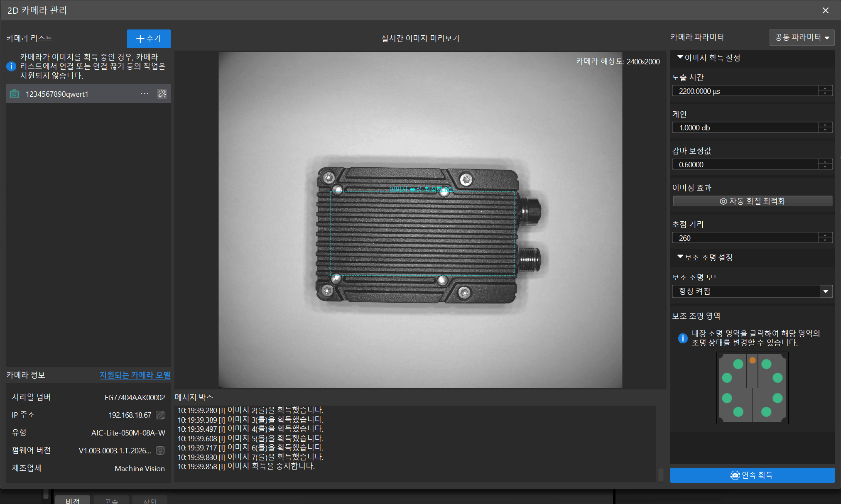Click the info icon in camera list notice
This screenshot has width=841, height=504.
[x=11, y=66]
